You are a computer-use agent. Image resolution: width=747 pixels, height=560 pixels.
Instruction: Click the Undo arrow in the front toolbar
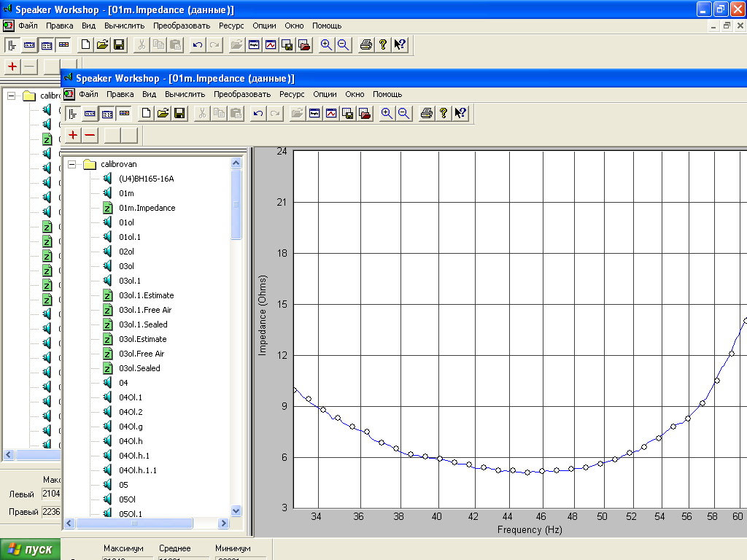coord(258,113)
